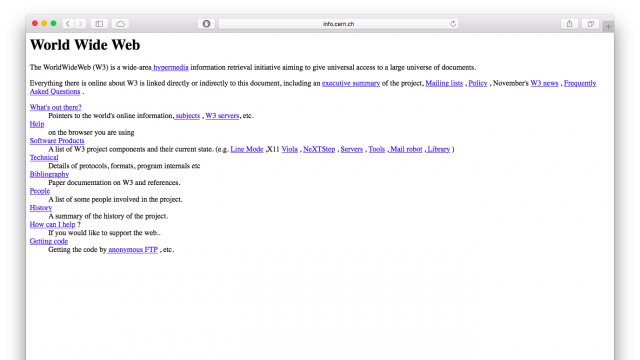Viewport: 640px width, 360px height.
Task: Follow the What's out there? link
Action: (56, 107)
